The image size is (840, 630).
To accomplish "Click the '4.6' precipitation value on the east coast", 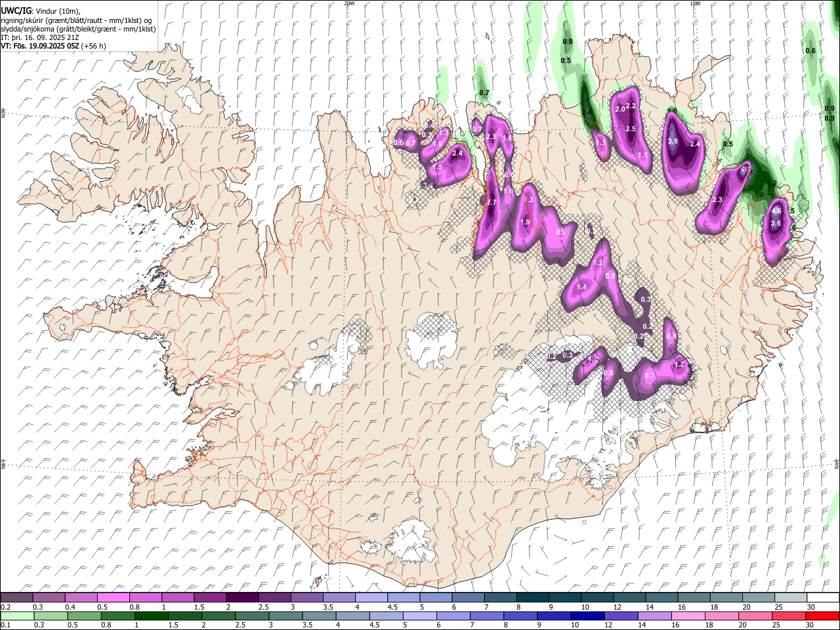I will [x=776, y=211].
